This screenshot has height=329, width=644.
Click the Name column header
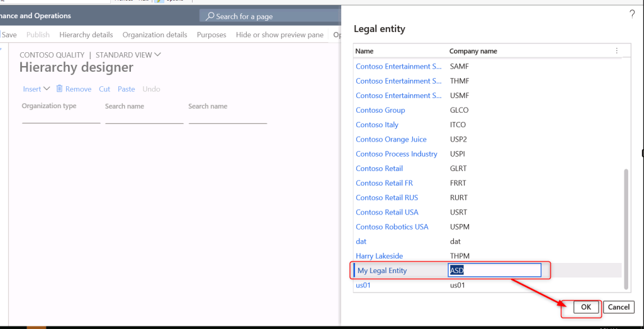[364, 51]
